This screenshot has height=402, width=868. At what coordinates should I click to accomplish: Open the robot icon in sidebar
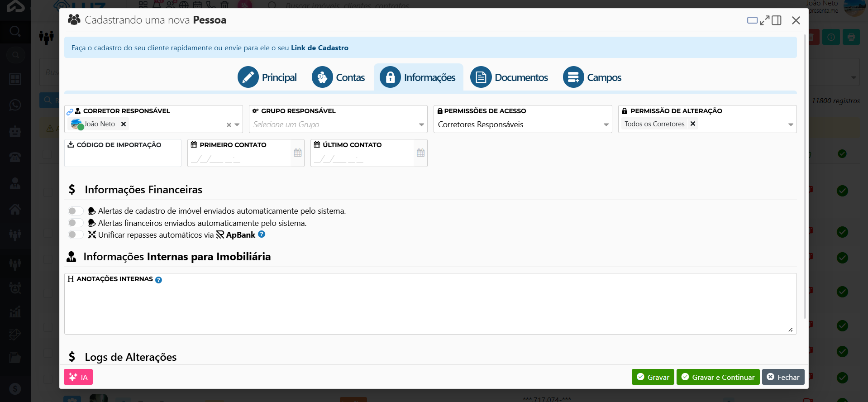tap(15, 131)
